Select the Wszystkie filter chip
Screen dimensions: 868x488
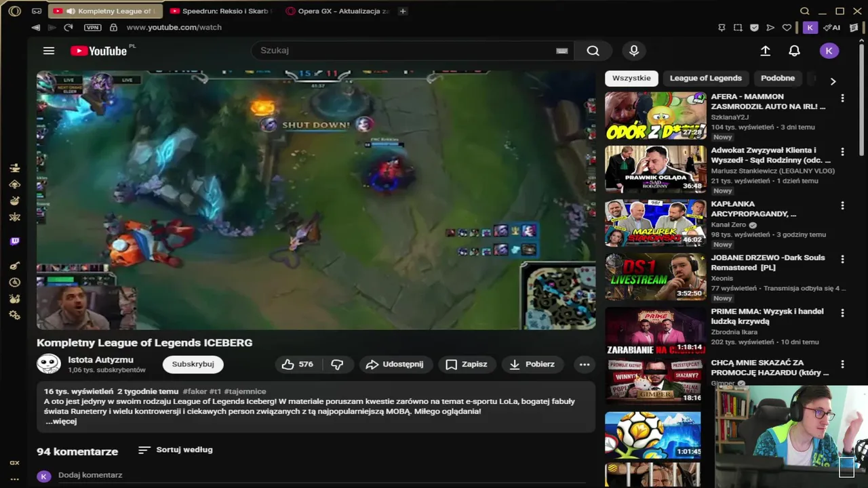[x=631, y=78]
